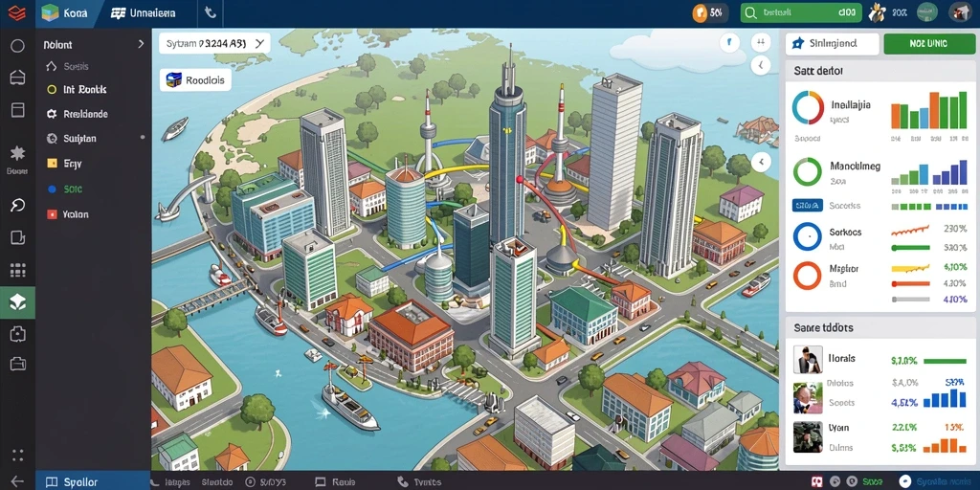Click the left chevron on map's right edge
980x490 pixels.
coord(761,163)
